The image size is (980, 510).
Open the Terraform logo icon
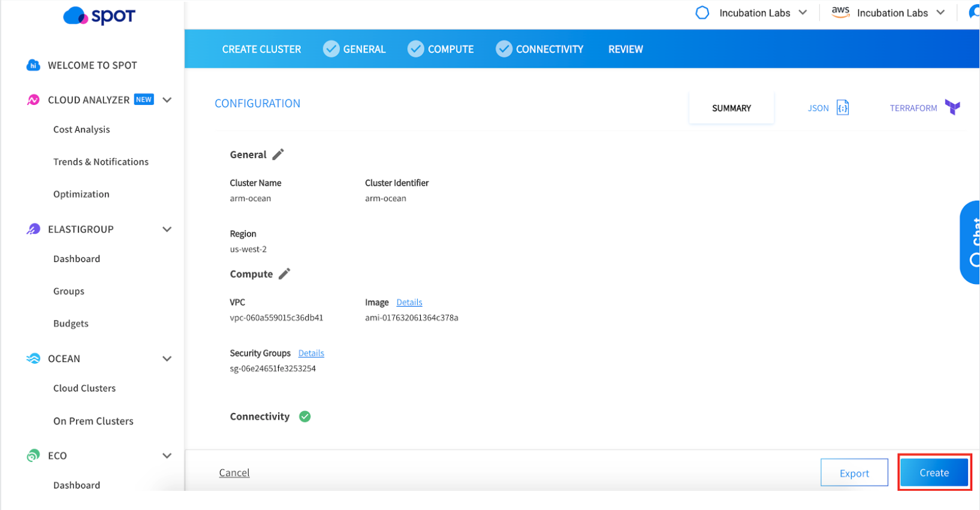pos(952,108)
